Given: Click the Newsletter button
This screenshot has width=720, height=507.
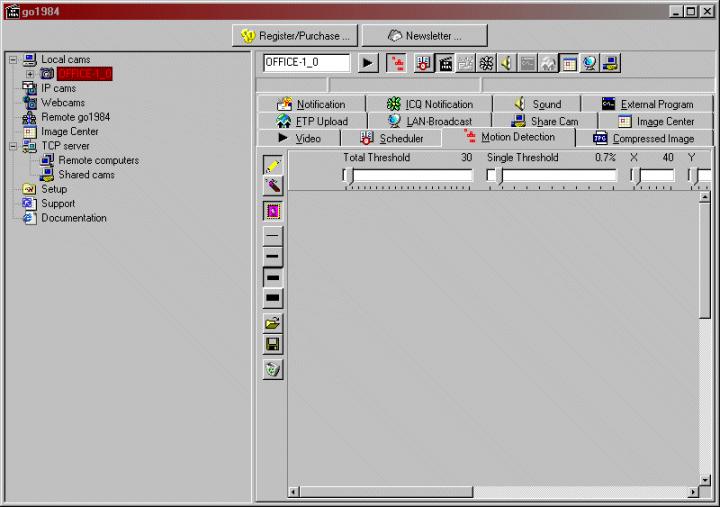Looking at the screenshot, I should 425,36.
